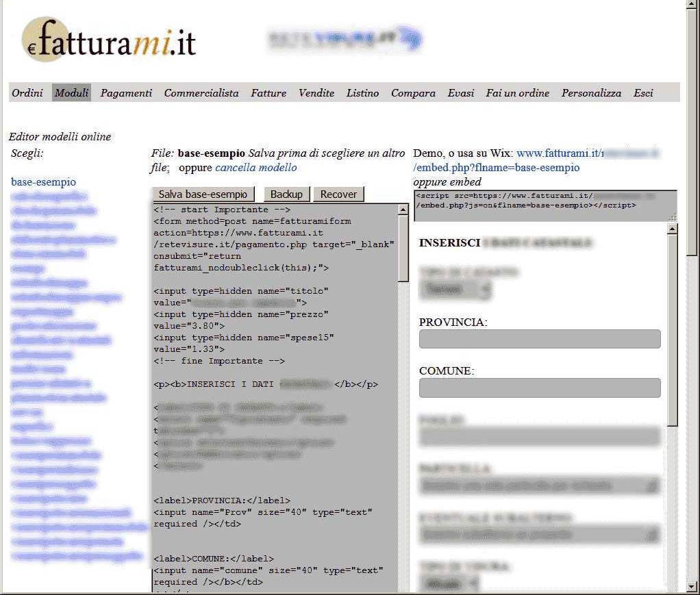Open the demo embed.php?flname=base-esempio link

[x=497, y=167]
